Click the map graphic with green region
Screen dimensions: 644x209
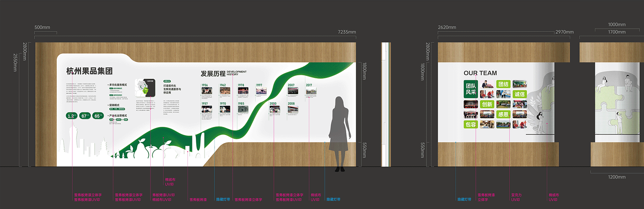coord(145,89)
